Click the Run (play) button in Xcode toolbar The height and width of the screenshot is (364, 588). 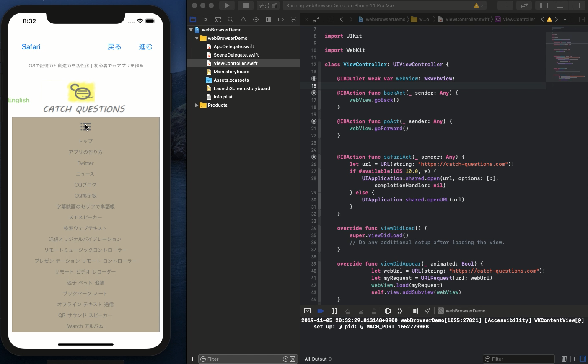(x=227, y=5)
